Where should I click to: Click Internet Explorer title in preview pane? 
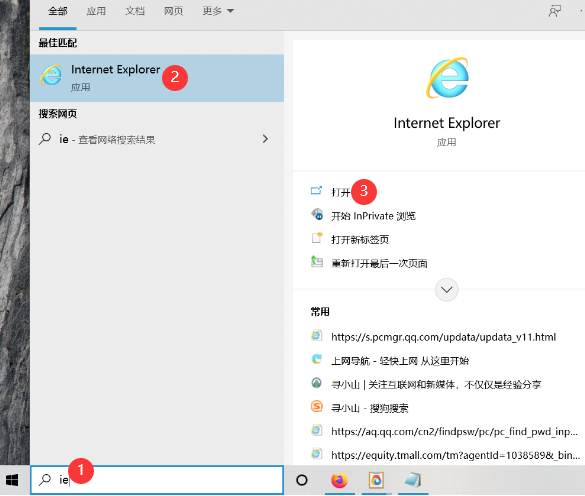tap(447, 123)
